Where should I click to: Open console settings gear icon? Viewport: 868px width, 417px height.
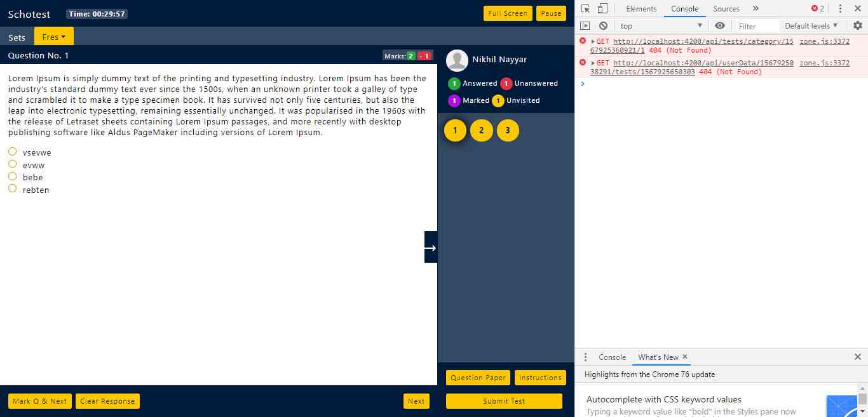(x=857, y=26)
